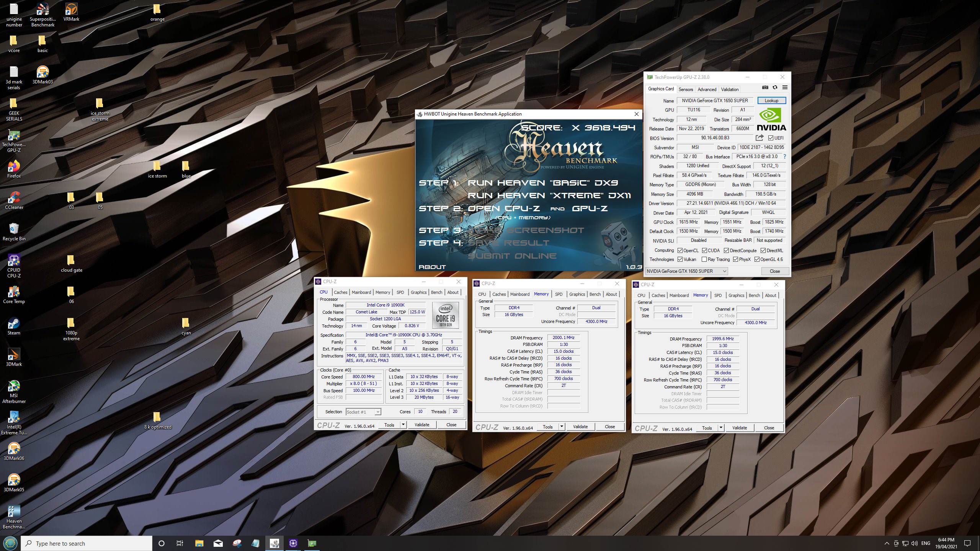The image size is (980, 551).
Task: Select the CPUID CPU-Z desktop icon
Action: (14, 266)
